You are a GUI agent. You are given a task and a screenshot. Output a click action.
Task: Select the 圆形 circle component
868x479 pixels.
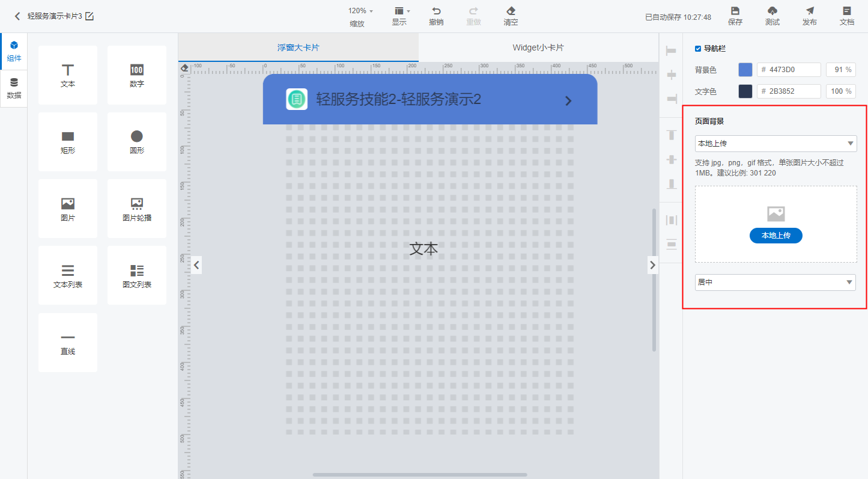point(137,142)
